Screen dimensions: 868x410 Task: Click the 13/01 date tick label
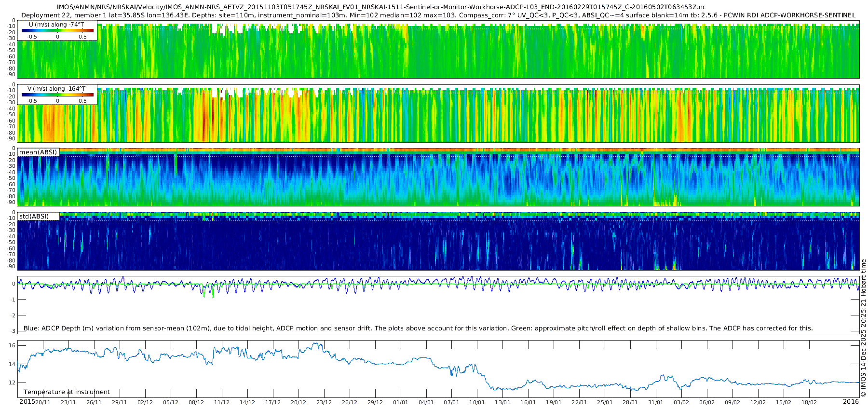click(x=502, y=402)
